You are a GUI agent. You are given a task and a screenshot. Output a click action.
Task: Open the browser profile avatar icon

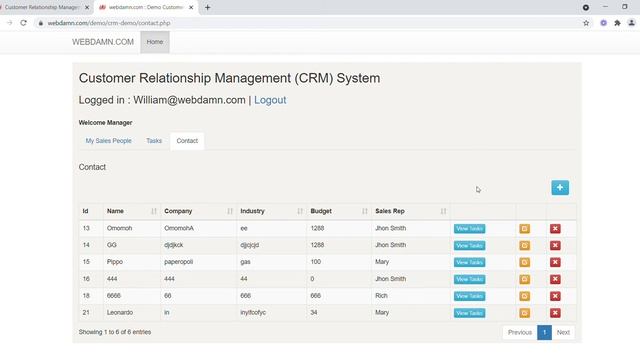coord(631,23)
